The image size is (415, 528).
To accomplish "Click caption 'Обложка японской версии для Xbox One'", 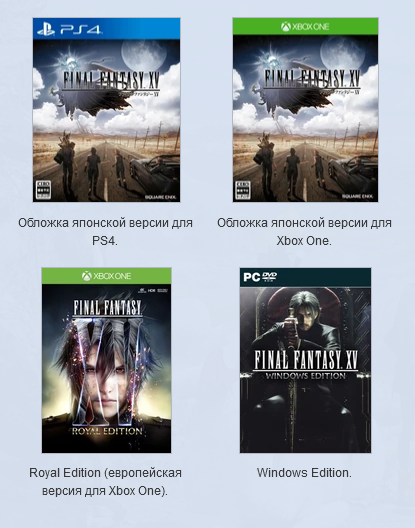I will tap(304, 232).
